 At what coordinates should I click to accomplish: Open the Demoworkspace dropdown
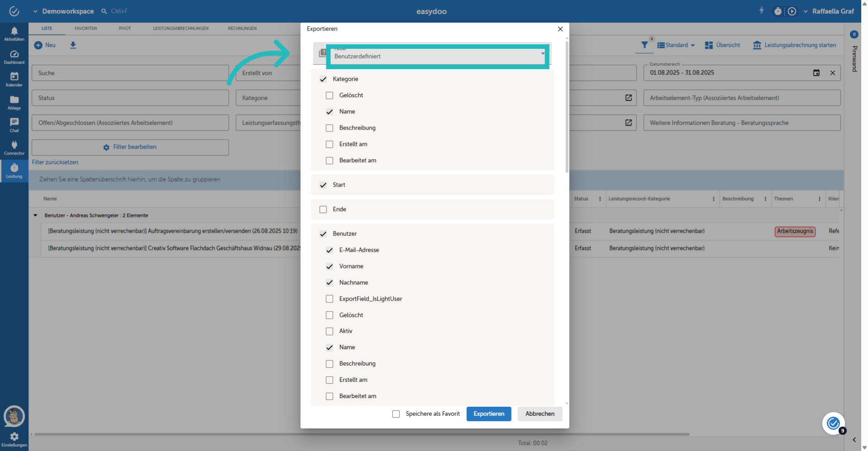coord(64,11)
